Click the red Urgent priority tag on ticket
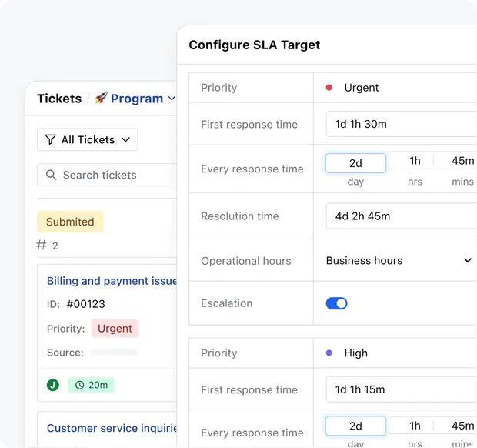Screen dimensions: 477x448 pos(115,329)
